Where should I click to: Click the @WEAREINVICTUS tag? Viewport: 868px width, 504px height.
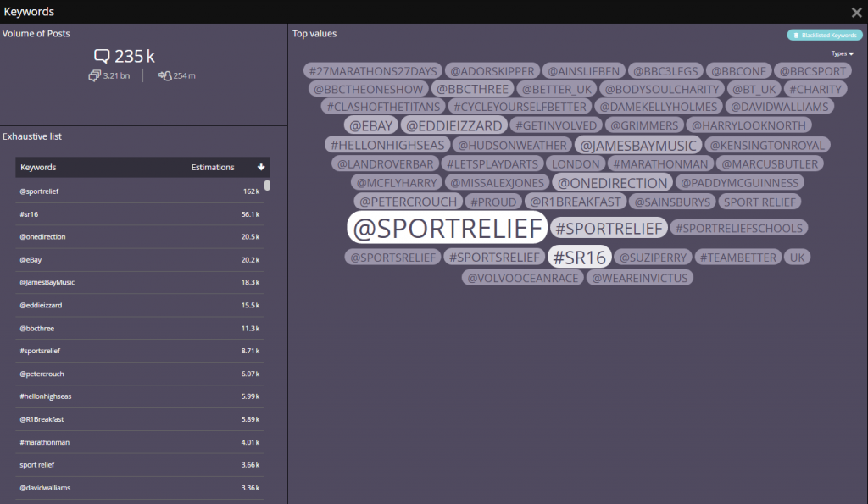click(640, 278)
